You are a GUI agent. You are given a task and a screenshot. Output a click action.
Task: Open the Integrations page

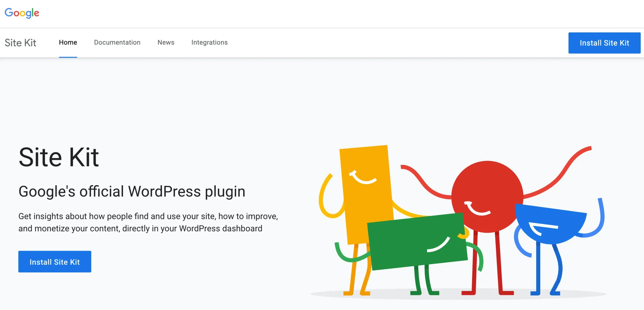click(x=210, y=42)
